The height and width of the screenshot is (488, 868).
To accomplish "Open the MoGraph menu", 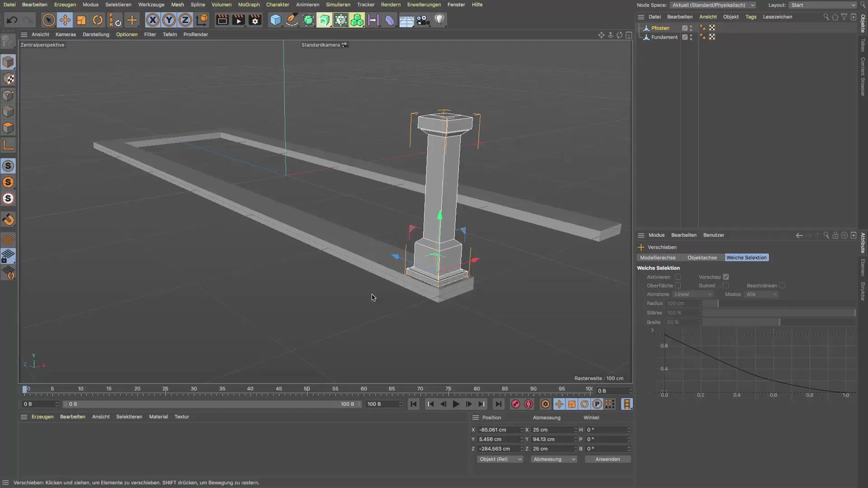I will (x=249, y=5).
